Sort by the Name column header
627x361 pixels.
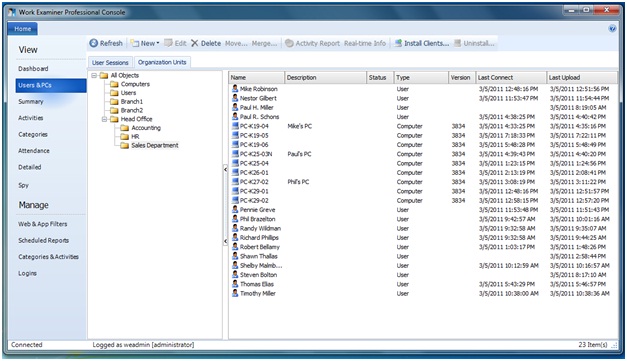[256, 78]
